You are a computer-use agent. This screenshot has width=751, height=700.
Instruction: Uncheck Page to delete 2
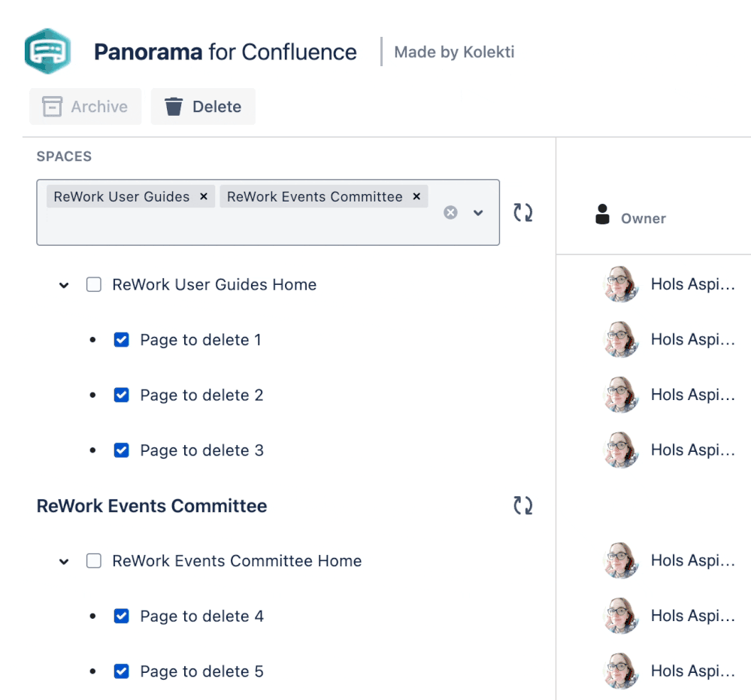121,395
